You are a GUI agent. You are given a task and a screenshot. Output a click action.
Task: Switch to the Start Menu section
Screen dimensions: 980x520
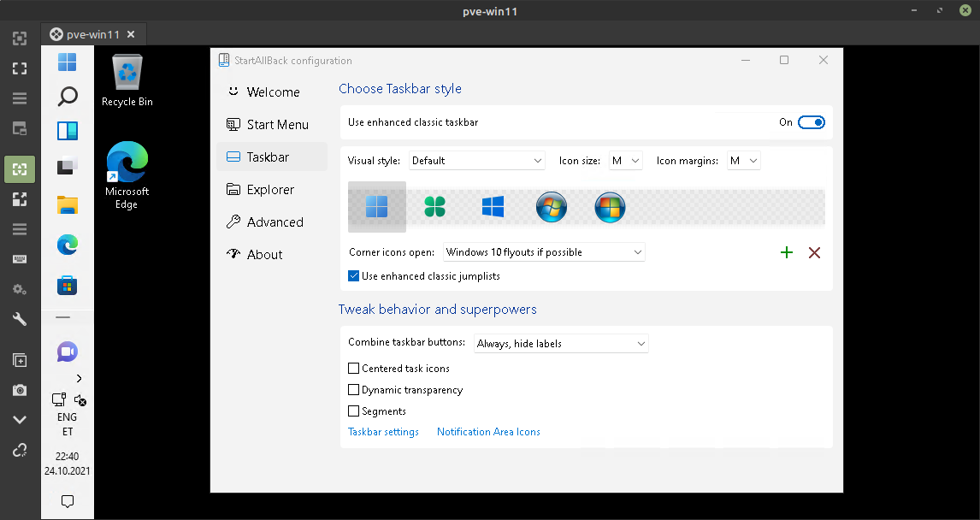tap(277, 125)
